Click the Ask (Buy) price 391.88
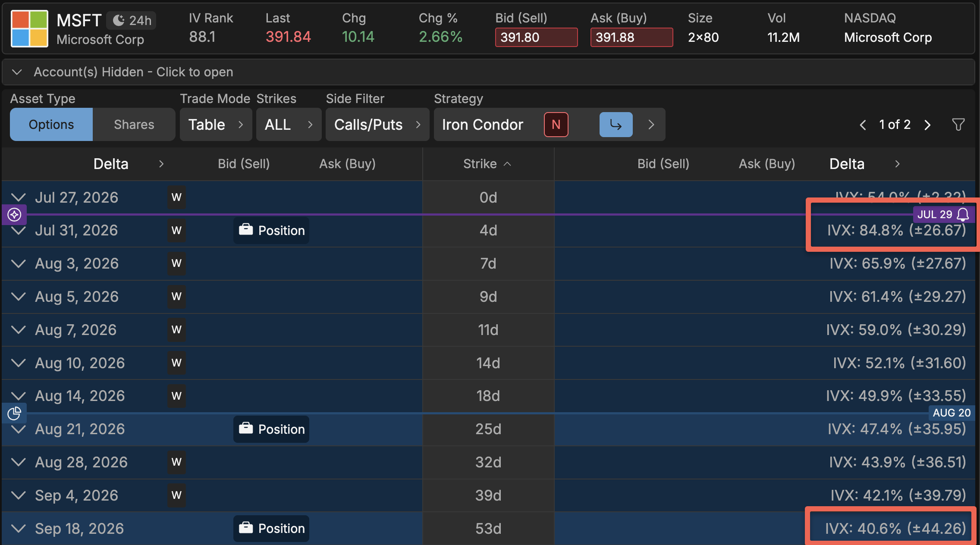This screenshot has width=980, height=545. [631, 37]
